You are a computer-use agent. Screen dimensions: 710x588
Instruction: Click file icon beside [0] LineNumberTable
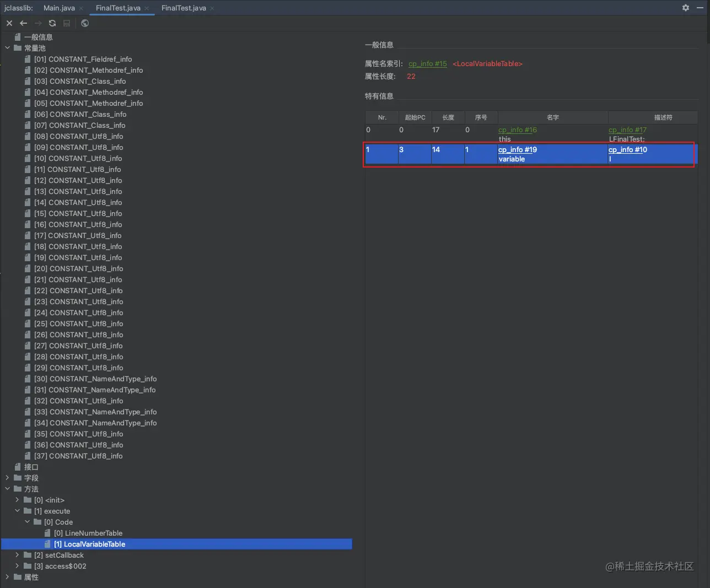click(x=47, y=533)
